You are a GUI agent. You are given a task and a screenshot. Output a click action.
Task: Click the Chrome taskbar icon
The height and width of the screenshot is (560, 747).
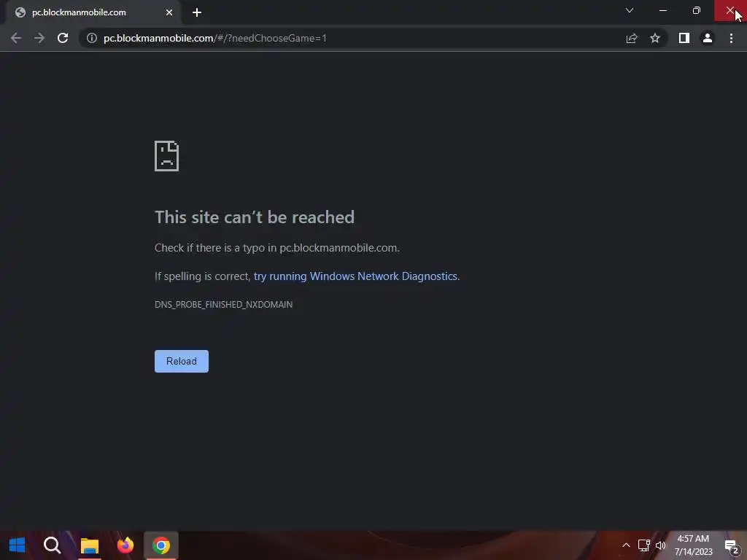161,545
